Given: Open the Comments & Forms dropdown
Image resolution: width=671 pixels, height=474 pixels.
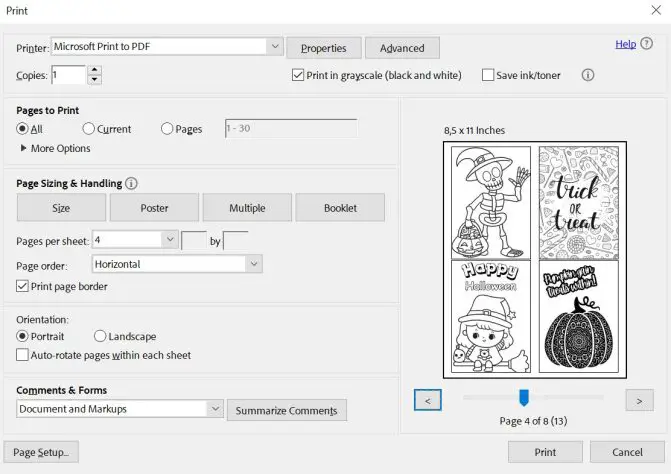Looking at the screenshot, I should (x=215, y=409).
